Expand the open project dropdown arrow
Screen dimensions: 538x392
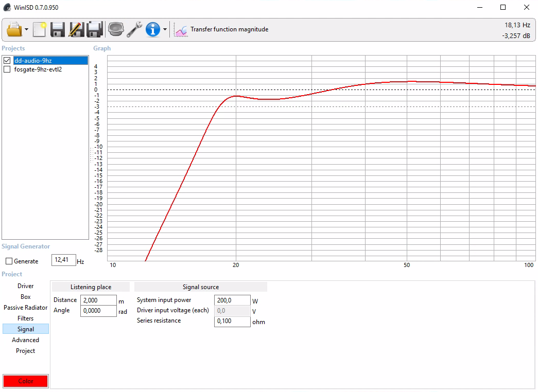click(26, 29)
